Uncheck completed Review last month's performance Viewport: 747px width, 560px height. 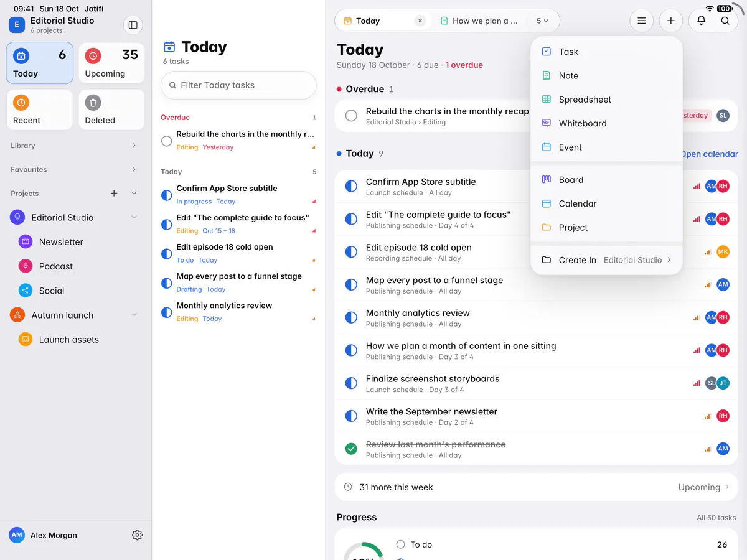[x=351, y=449]
